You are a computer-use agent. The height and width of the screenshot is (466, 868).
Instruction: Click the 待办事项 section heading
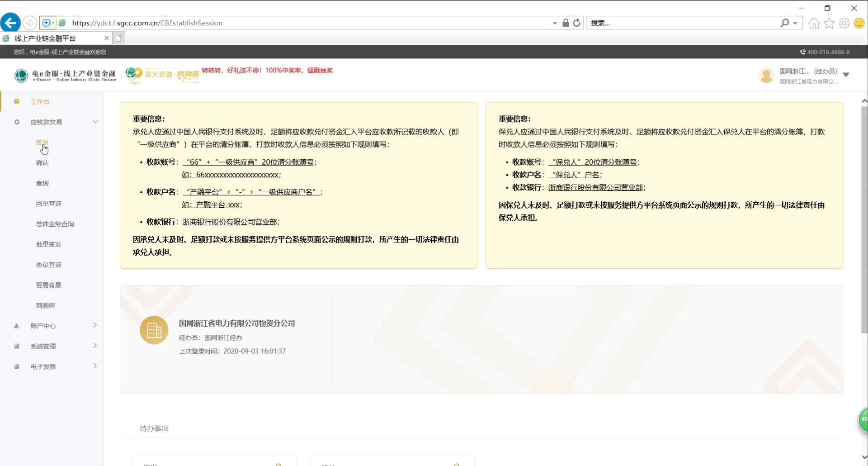point(154,428)
